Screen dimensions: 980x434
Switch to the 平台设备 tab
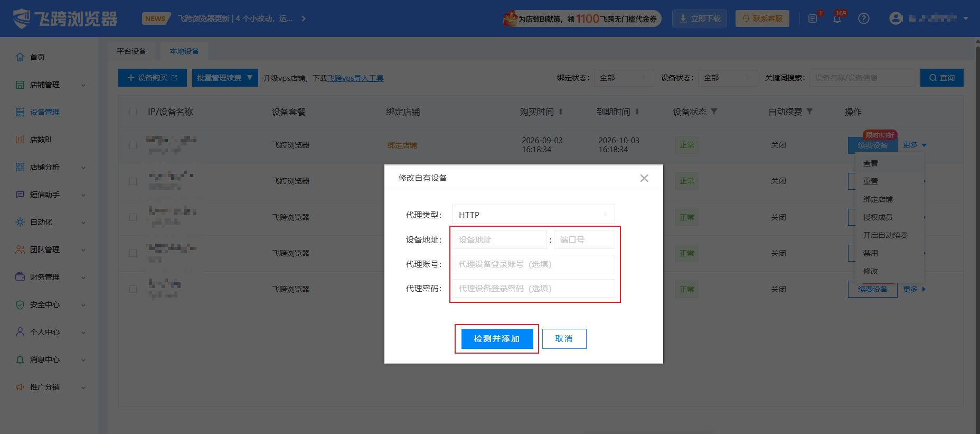131,51
